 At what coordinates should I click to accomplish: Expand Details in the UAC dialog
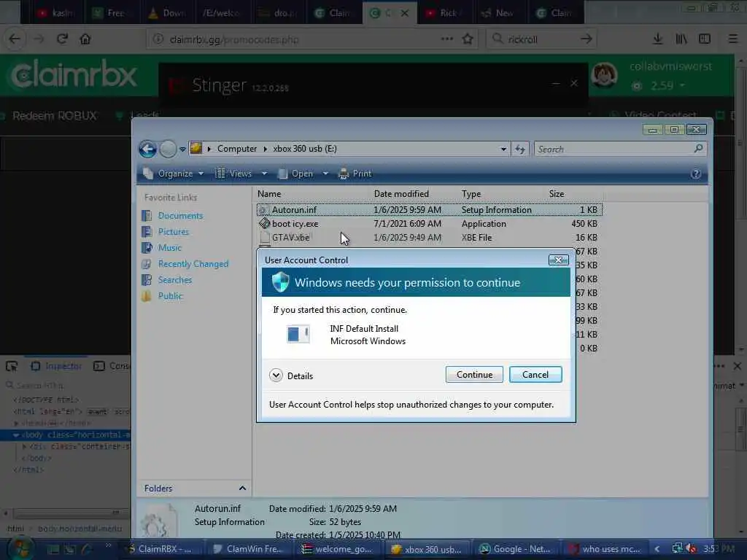pyautogui.click(x=276, y=376)
